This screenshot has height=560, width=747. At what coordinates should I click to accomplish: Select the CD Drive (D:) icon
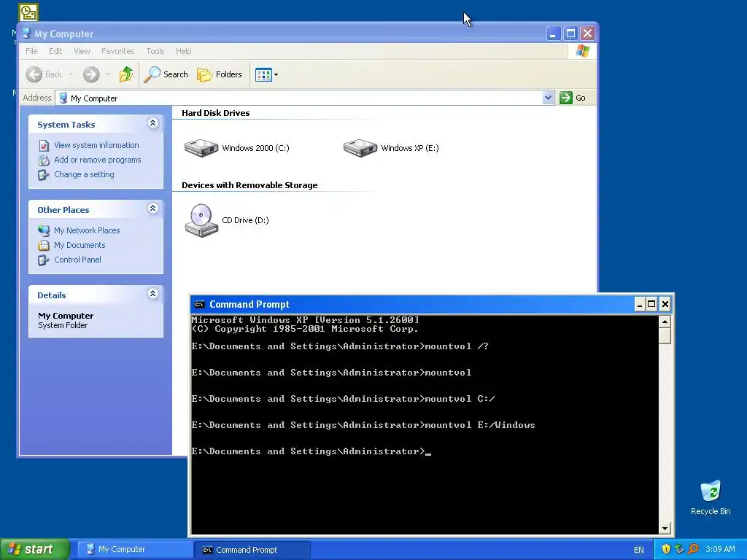click(201, 220)
